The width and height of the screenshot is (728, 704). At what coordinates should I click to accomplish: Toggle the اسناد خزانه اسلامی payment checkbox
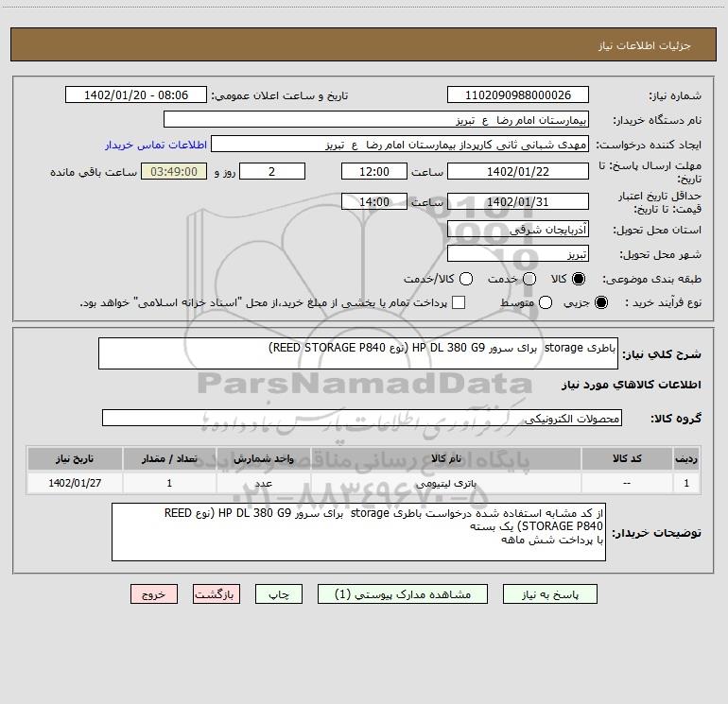(x=459, y=302)
